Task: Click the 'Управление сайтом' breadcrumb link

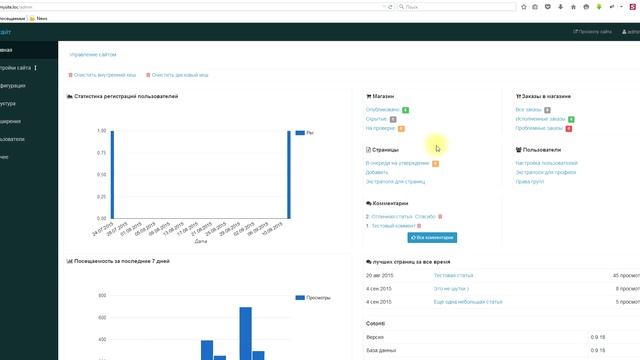Action: pos(93,55)
